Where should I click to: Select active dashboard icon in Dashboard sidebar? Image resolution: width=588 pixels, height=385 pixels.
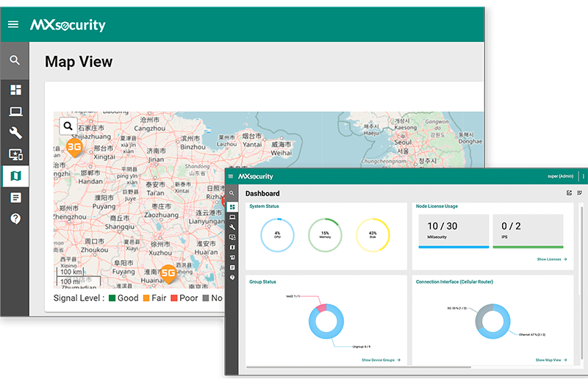click(232, 207)
